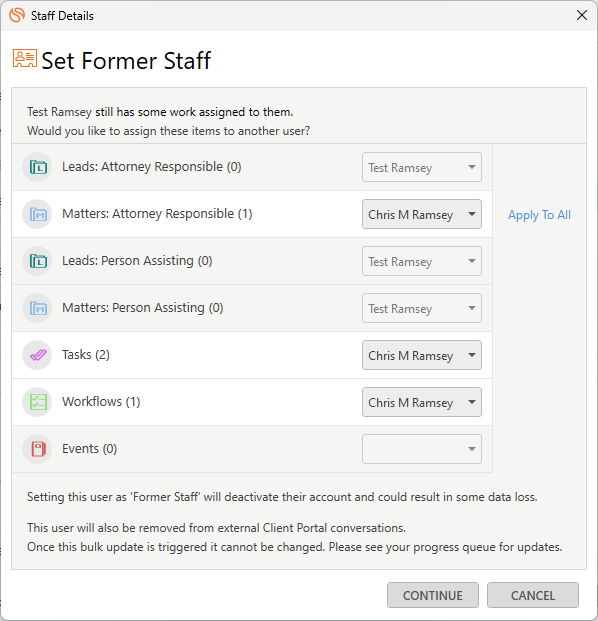Click the Matters Attorney Responsible icon
598x621 pixels.
pyautogui.click(x=38, y=214)
